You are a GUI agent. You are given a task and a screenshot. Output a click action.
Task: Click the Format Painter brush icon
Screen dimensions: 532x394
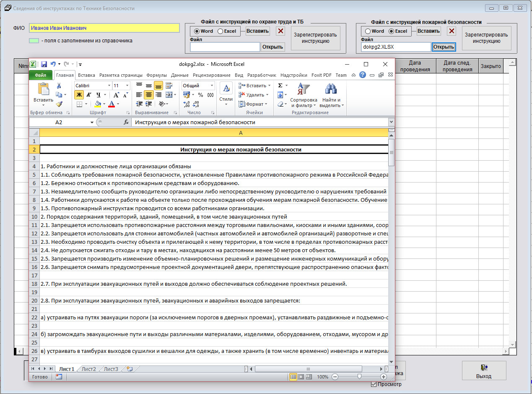59,104
